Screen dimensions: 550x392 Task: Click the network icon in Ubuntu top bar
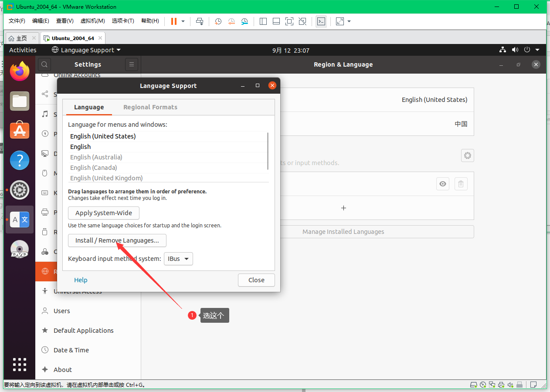pyautogui.click(x=502, y=50)
